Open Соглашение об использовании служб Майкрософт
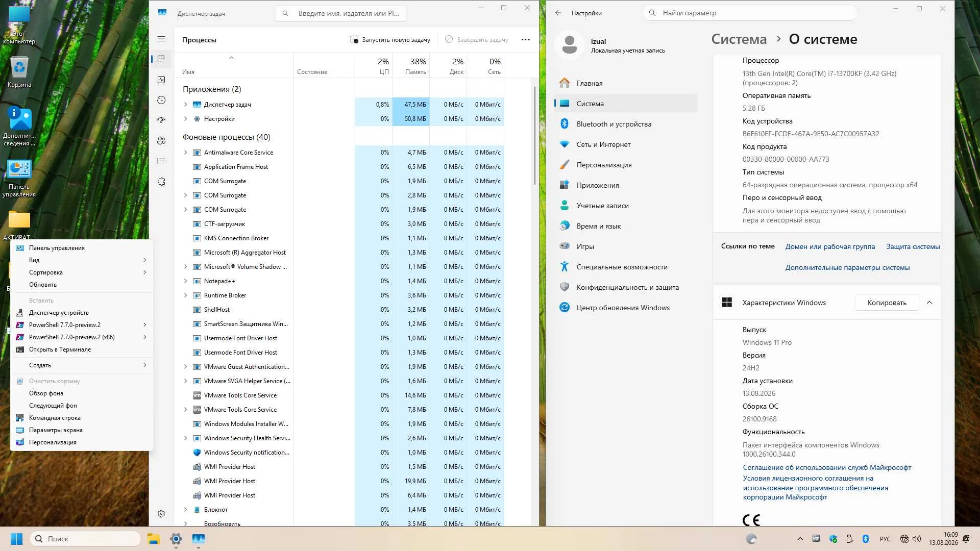Image resolution: width=980 pixels, height=551 pixels. coord(827,467)
